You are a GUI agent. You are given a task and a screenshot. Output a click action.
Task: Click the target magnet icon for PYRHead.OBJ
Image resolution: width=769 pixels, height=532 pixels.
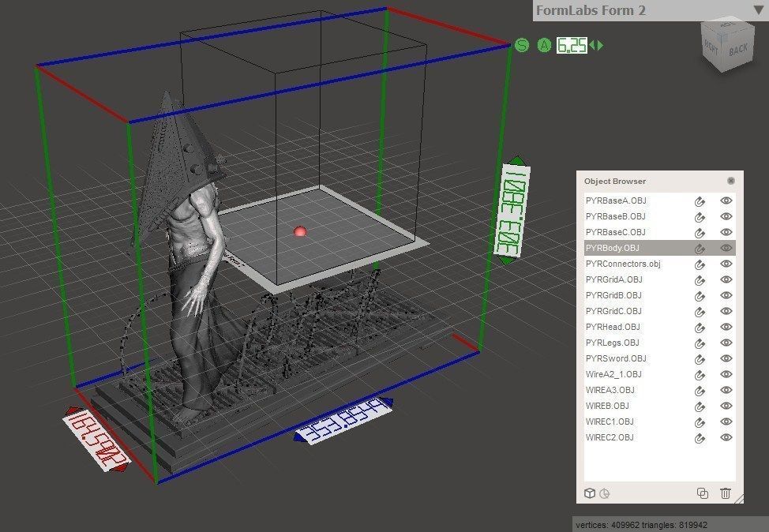click(x=700, y=327)
